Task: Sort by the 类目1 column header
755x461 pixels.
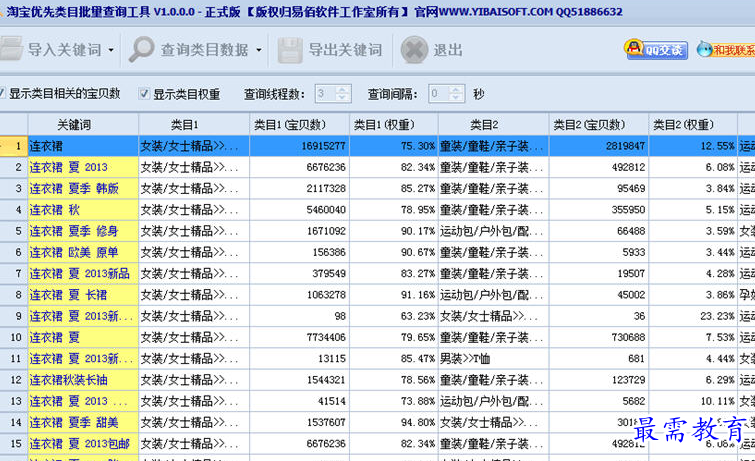Action: pyautogui.click(x=194, y=125)
